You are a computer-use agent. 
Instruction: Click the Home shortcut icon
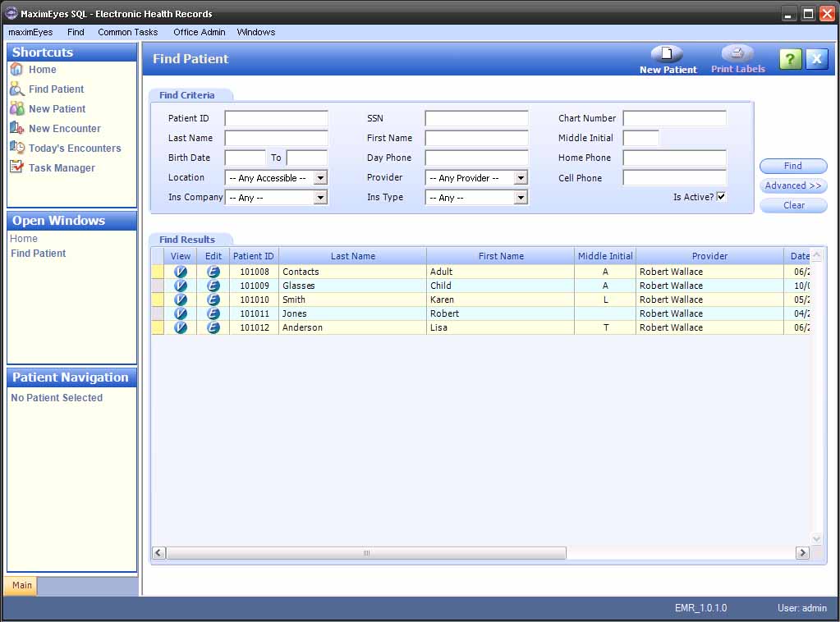16,70
